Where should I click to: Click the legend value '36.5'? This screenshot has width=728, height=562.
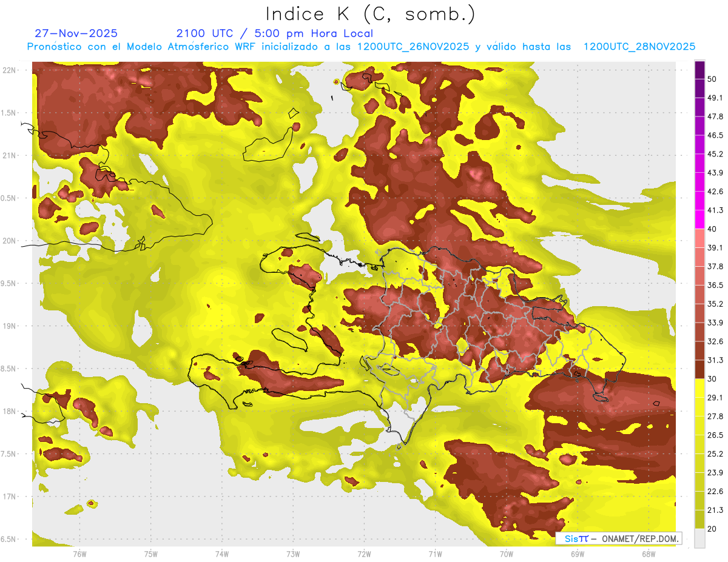(x=715, y=285)
